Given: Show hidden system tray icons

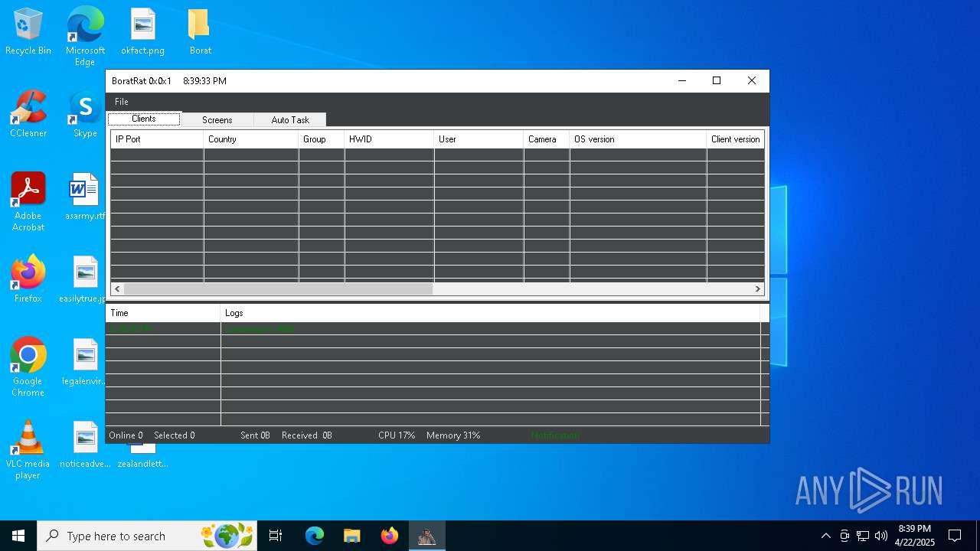Looking at the screenshot, I should tap(825, 536).
